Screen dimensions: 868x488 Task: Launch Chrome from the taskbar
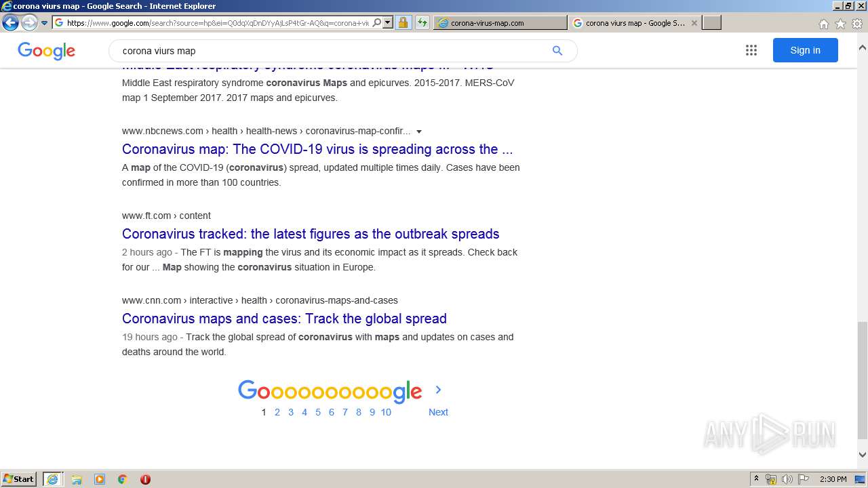coord(122,479)
